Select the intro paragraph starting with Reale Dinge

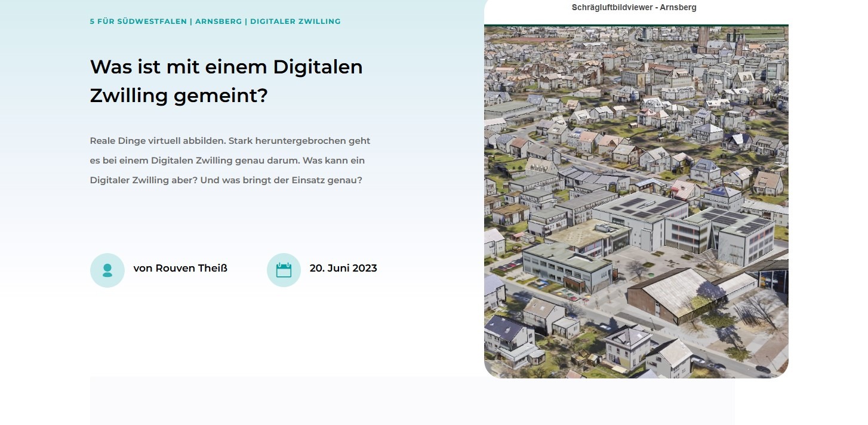click(x=230, y=160)
